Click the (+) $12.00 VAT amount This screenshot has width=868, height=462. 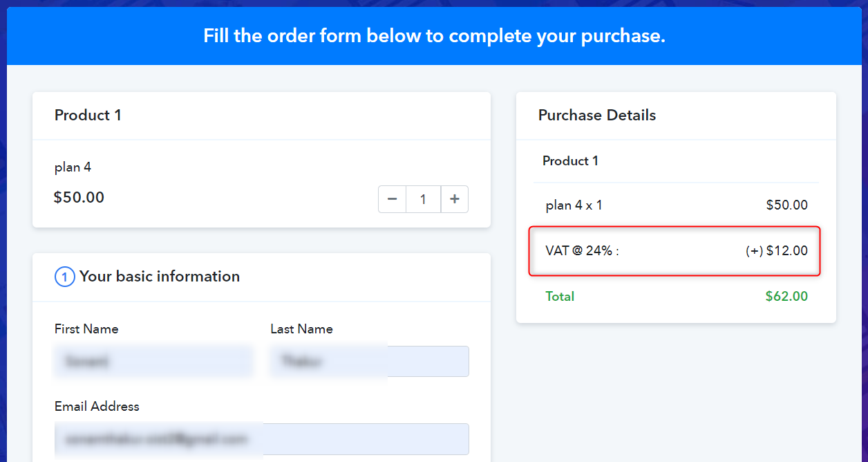[777, 251]
